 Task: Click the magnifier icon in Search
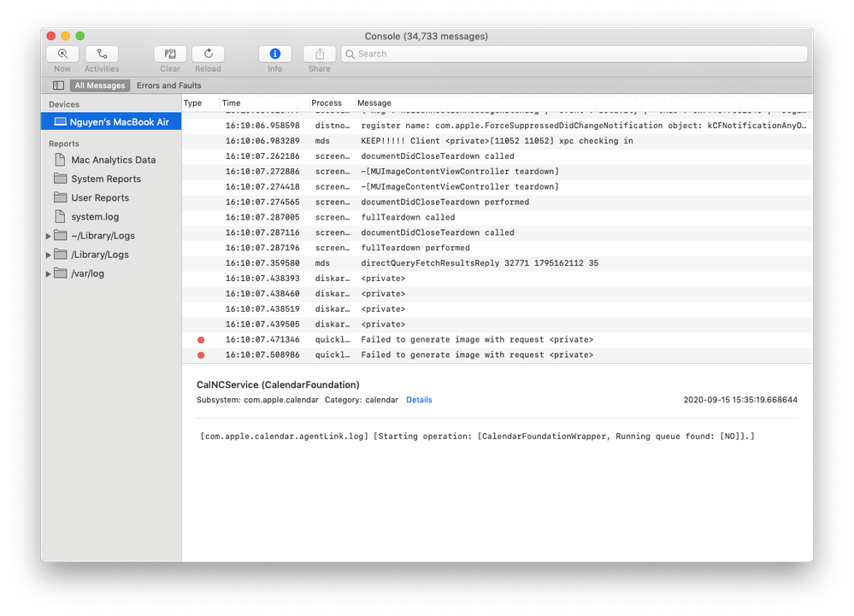click(350, 54)
